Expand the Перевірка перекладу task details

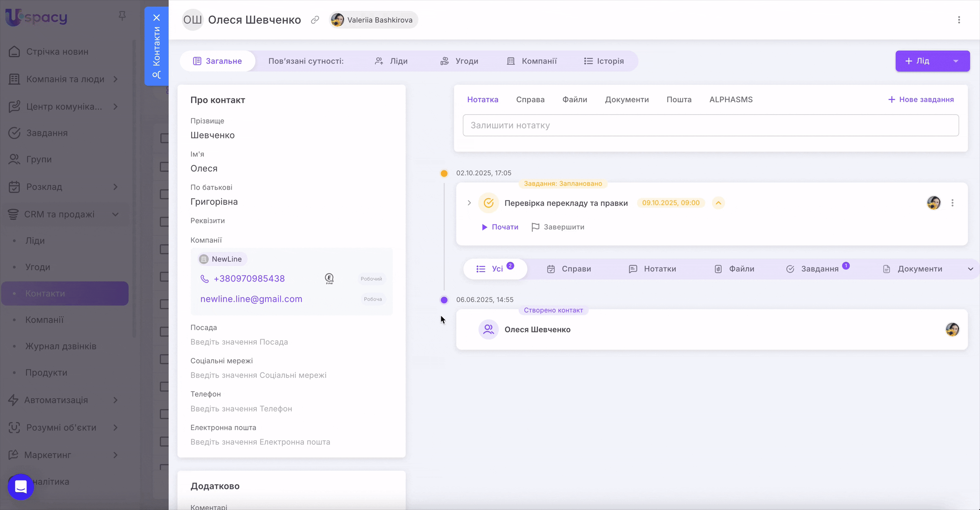coord(469,203)
